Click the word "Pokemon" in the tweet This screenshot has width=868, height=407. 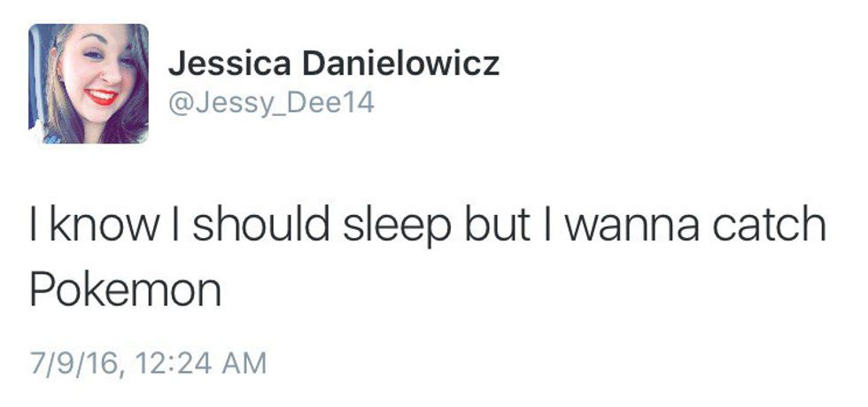click(x=125, y=290)
